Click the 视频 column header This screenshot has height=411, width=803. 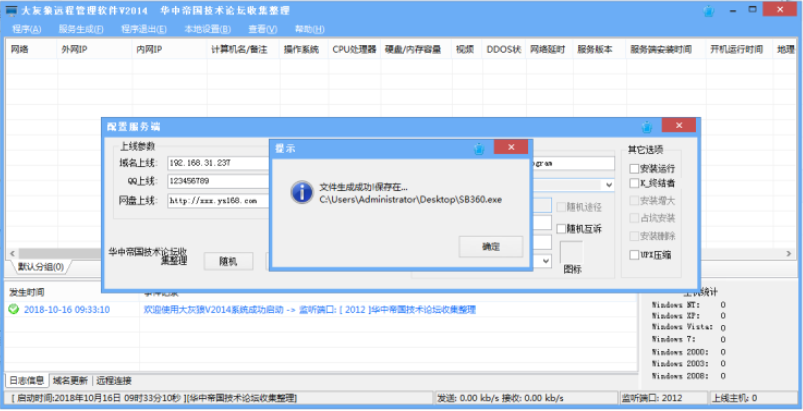pos(467,49)
